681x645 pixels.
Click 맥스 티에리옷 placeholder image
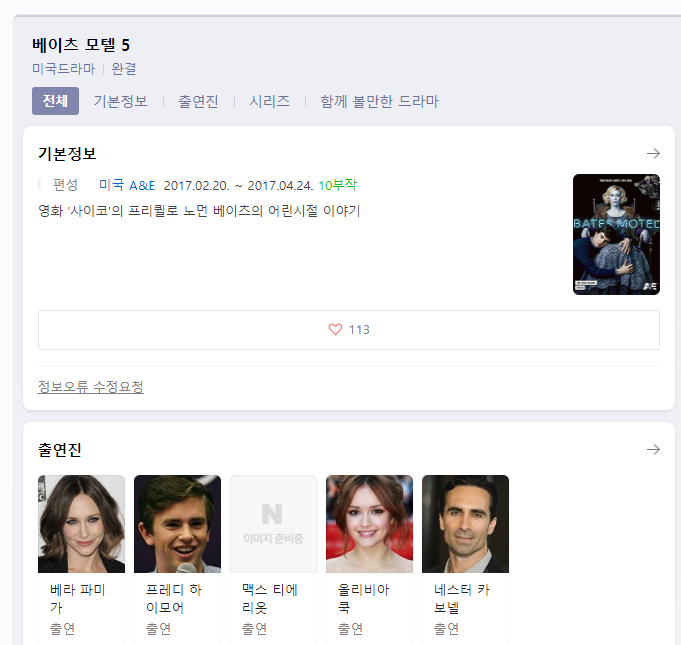pyautogui.click(x=273, y=524)
